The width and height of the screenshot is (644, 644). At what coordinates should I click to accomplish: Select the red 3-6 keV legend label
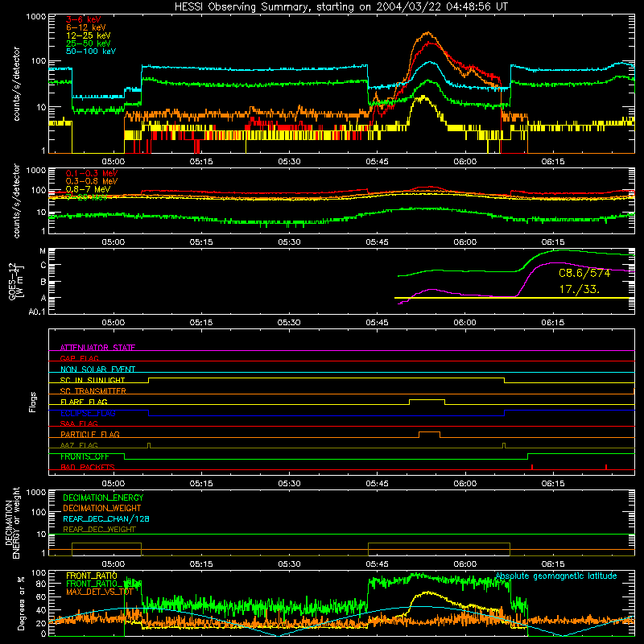tap(83, 19)
